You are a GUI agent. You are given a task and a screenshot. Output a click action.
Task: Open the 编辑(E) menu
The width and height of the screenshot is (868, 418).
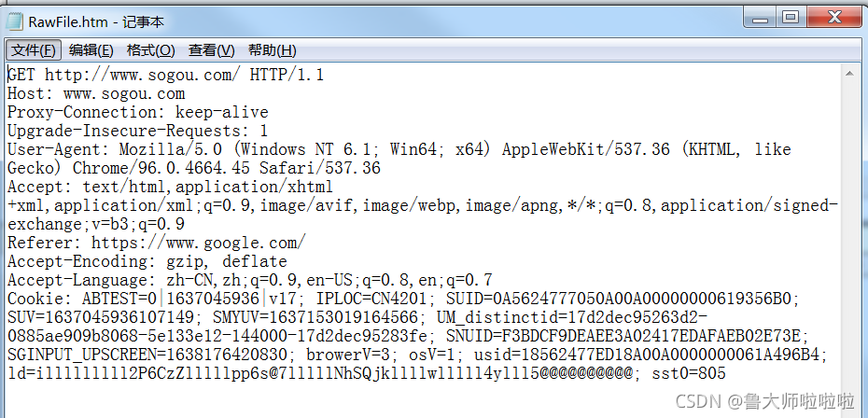91,50
